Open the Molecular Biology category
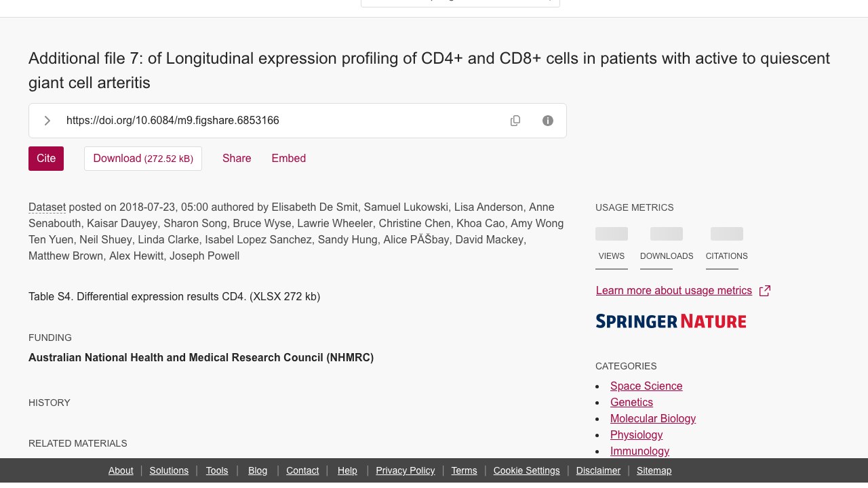Screen dimensions: 868x488 [653, 419]
